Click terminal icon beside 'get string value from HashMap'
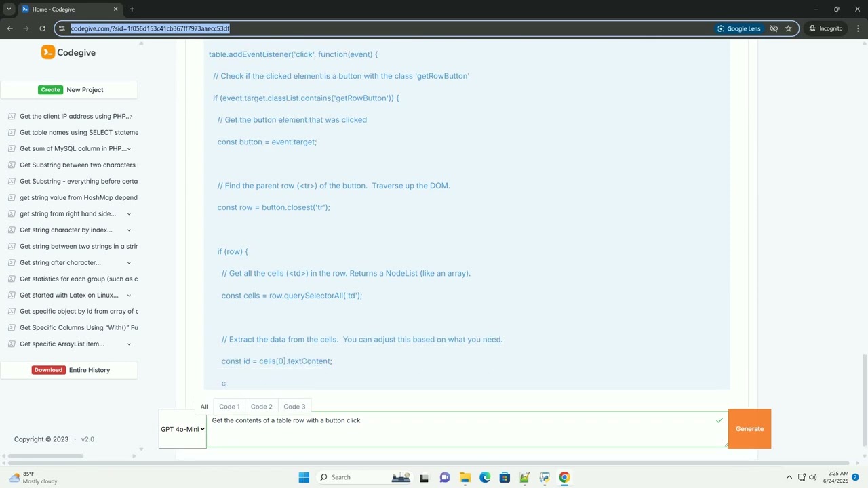868x488 pixels. (x=12, y=197)
